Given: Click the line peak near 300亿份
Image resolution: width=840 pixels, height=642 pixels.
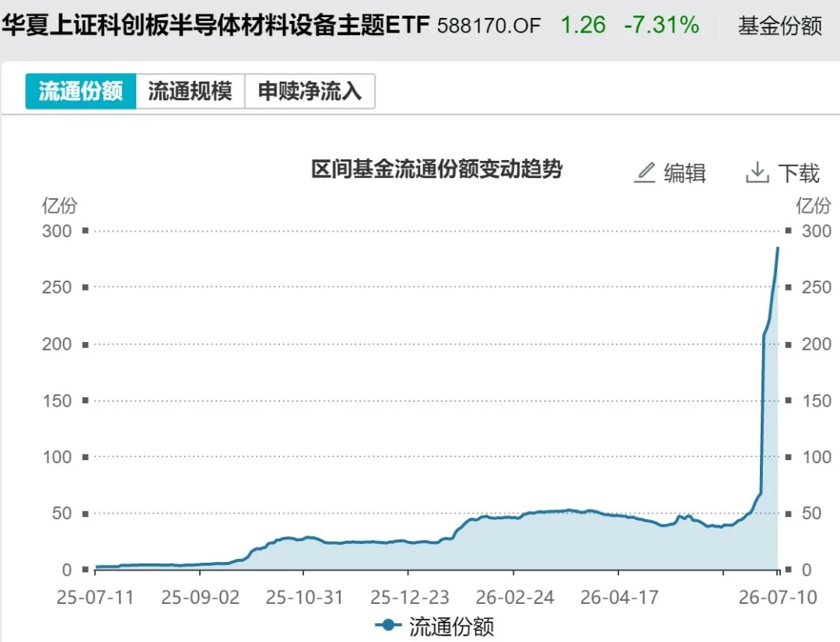Looking at the screenshot, I should tap(777, 248).
